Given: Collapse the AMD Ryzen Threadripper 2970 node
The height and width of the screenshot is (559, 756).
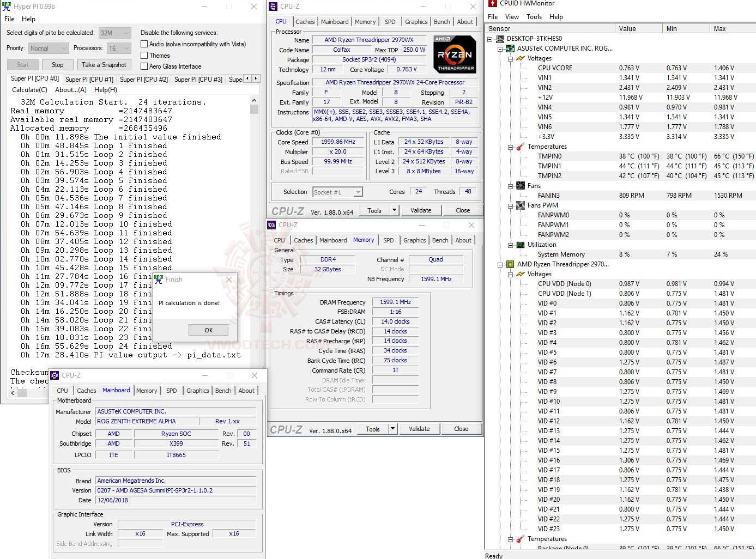Looking at the screenshot, I should 500,264.
